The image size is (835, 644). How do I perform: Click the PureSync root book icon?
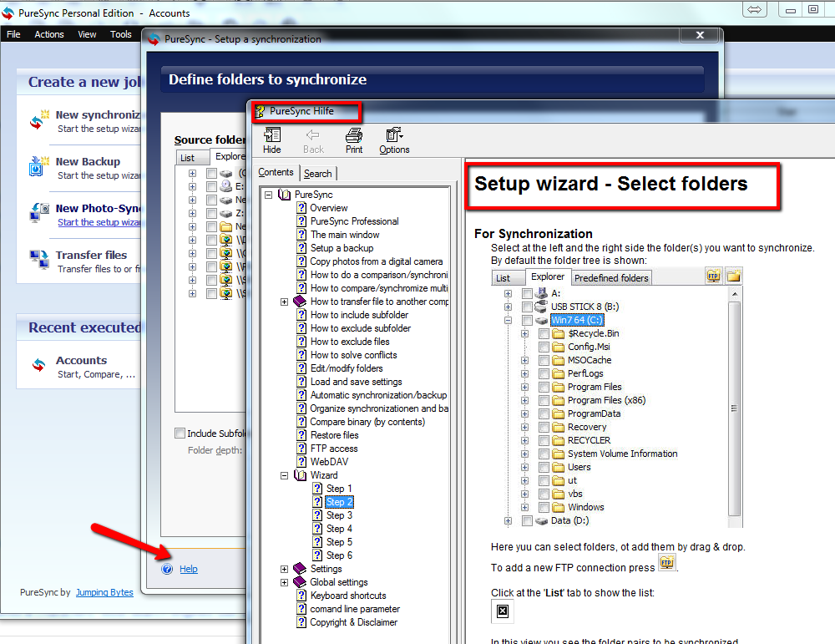point(285,195)
